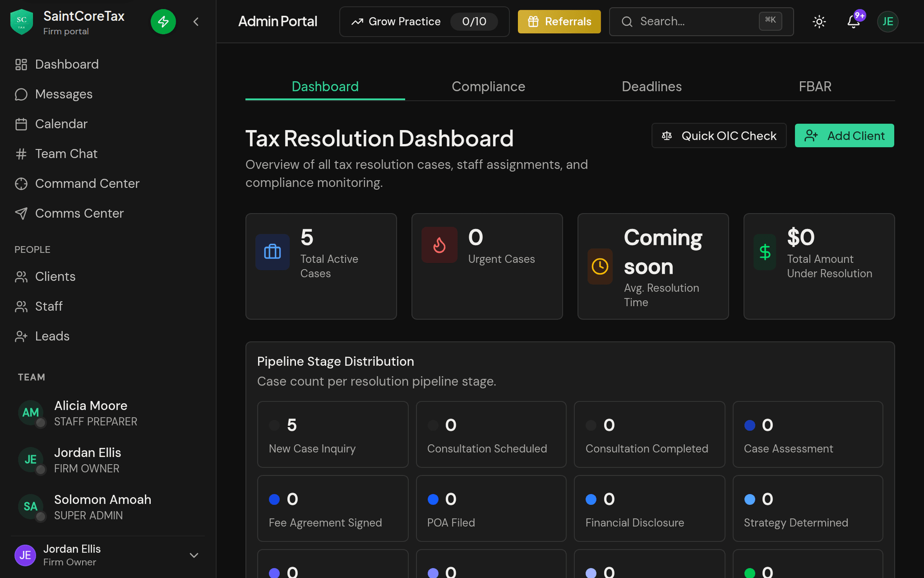This screenshot has width=924, height=578.
Task: Click the Add Client button
Action: [845, 136]
